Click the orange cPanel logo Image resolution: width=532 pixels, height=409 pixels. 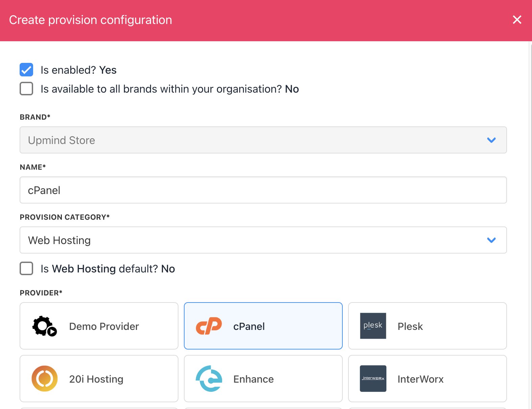tap(209, 326)
